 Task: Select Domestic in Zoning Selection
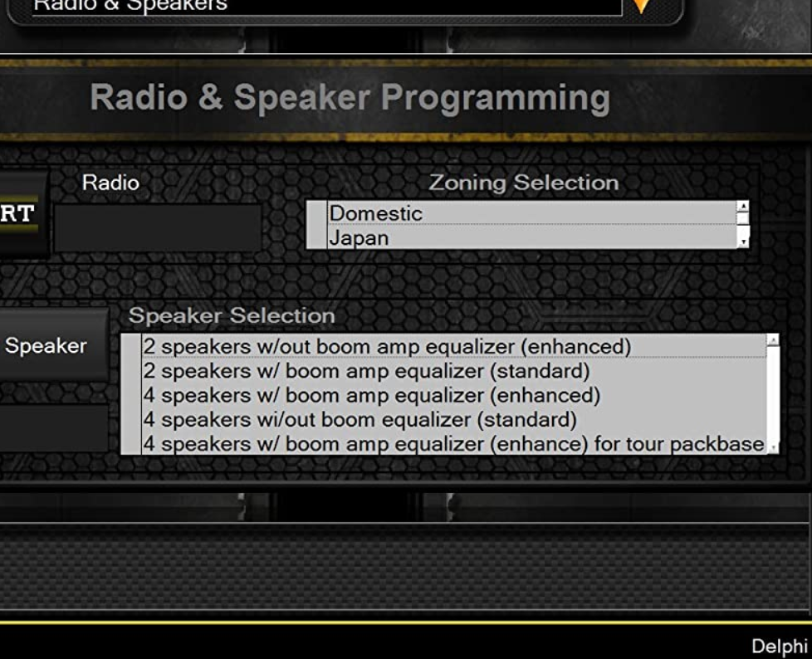click(531, 213)
